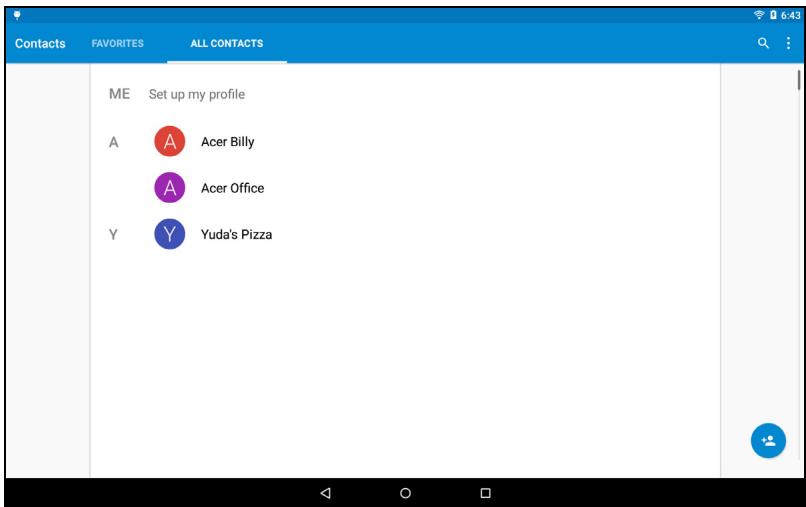Image resolution: width=806 pixels, height=507 pixels.
Task: Open the search magnifier icon
Action: pos(763,43)
